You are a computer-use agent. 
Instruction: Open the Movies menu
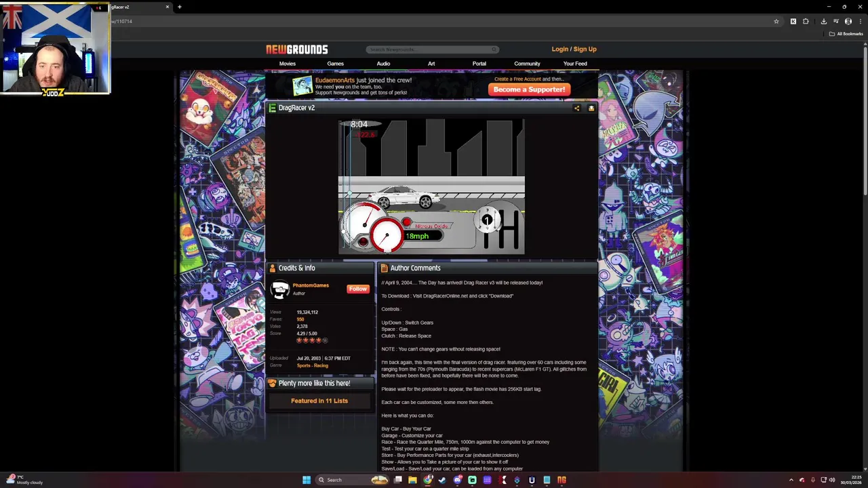tap(288, 64)
